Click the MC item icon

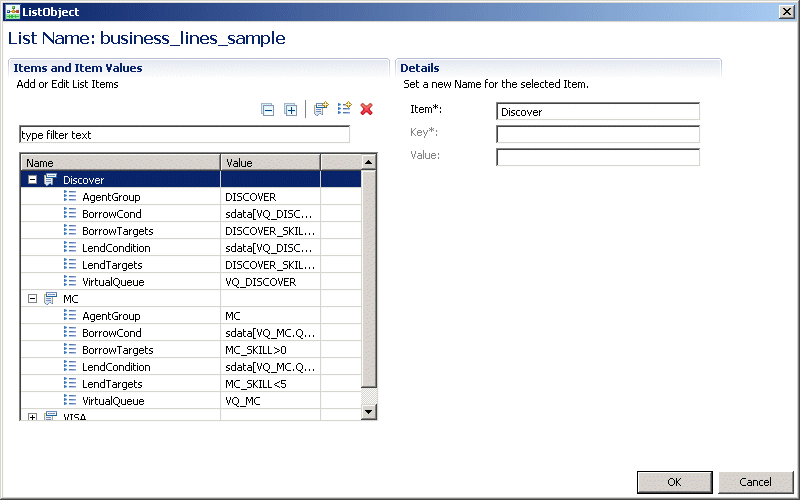pyautogui.click(x=50, y=298)
